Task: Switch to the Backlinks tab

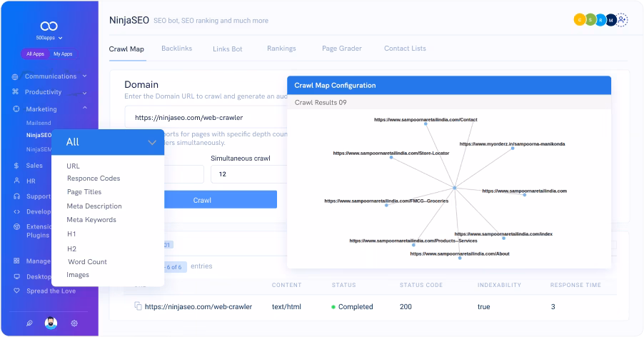Action: tap(177, 49)
